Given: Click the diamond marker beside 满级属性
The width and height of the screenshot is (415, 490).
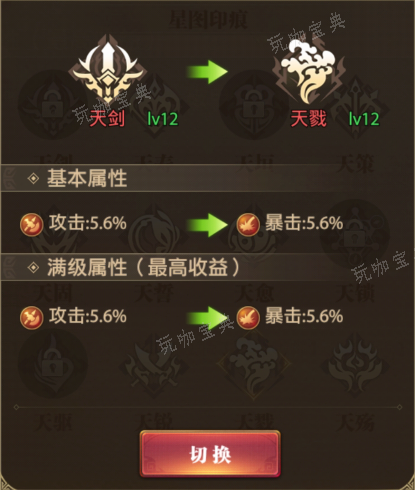Looking at the screenshot, I should 33,267.
